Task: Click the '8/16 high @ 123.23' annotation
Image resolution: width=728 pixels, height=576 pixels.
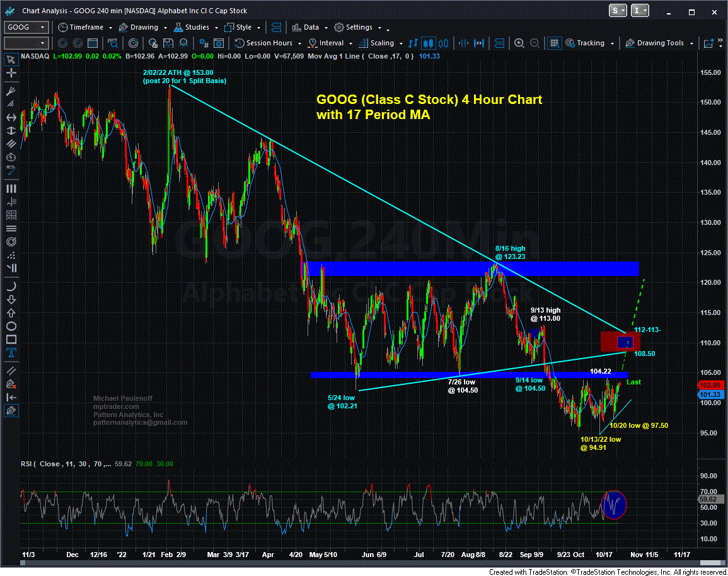Action: 510,253
